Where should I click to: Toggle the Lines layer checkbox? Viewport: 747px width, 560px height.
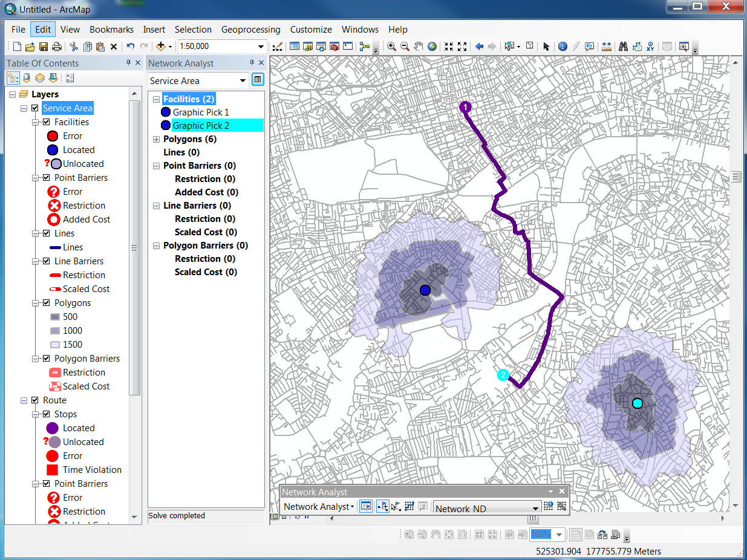point(47,233)
